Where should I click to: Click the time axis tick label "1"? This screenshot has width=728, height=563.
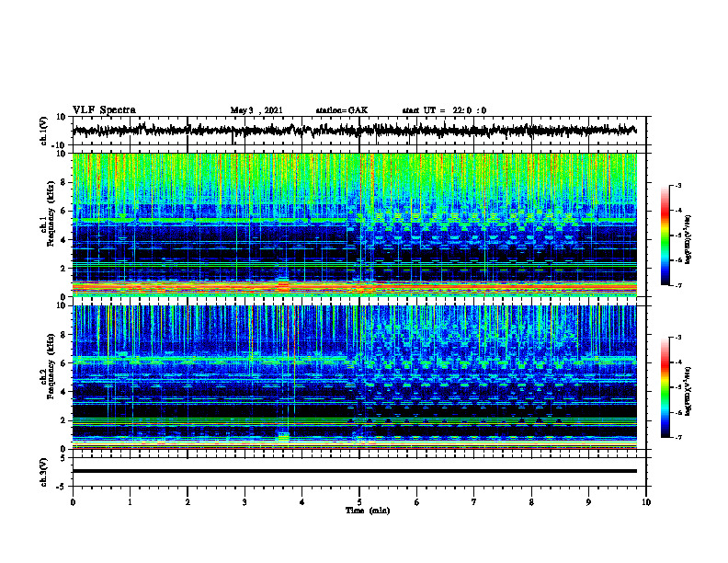click(130, 502)
